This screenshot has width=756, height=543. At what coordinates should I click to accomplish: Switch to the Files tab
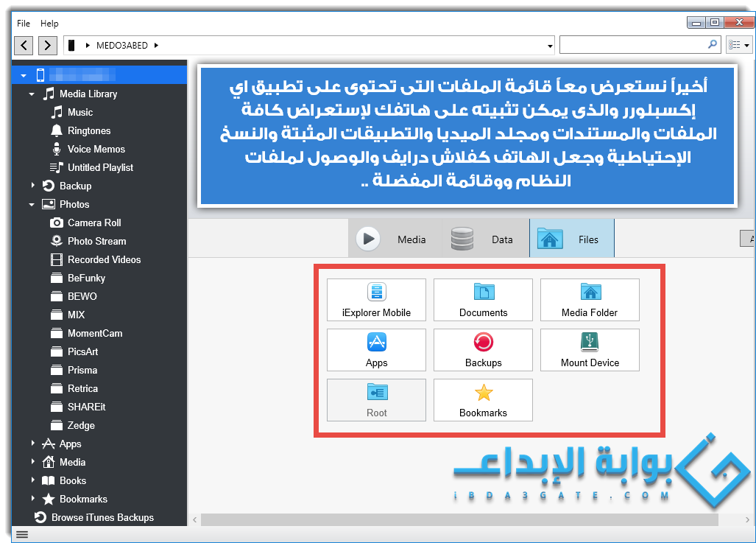point(572,239)
